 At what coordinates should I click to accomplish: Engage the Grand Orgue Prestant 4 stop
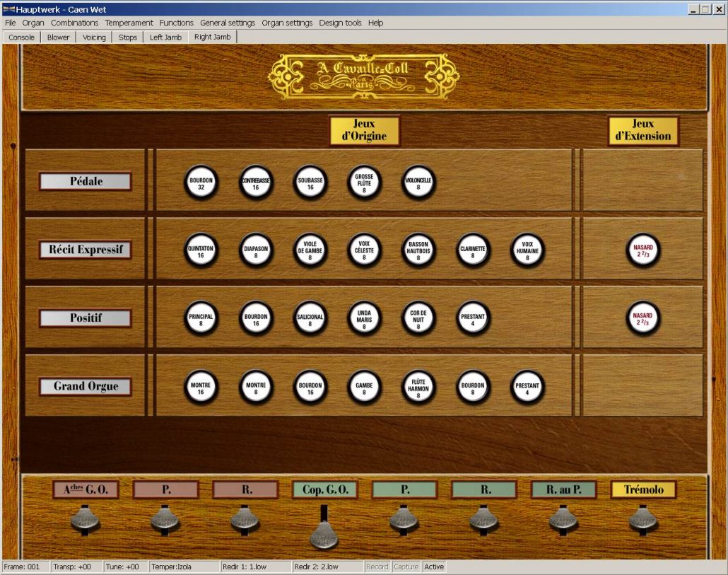pyautogui.click(x=527, y=388)
